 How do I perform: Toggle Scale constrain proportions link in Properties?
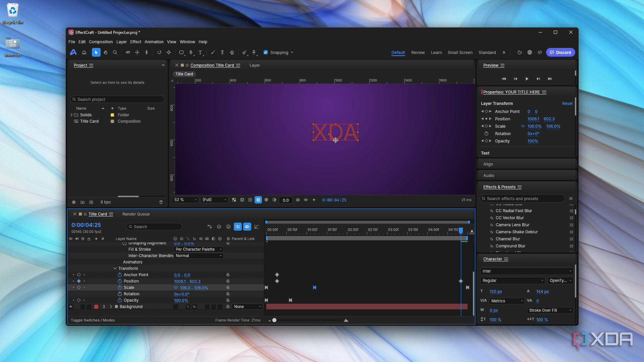[x=523, y=126]
